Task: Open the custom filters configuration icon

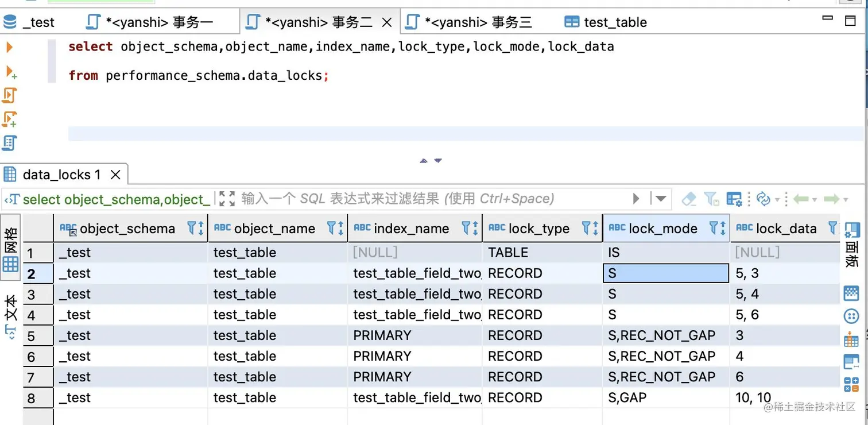Action: [734, 199]
